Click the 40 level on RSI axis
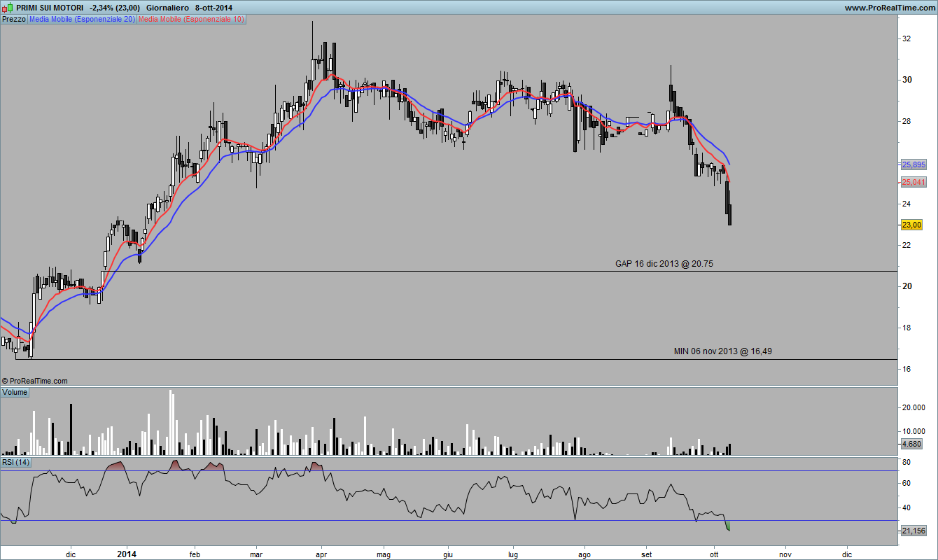This screenshot has width=938, height=560. tap(906, 507)
